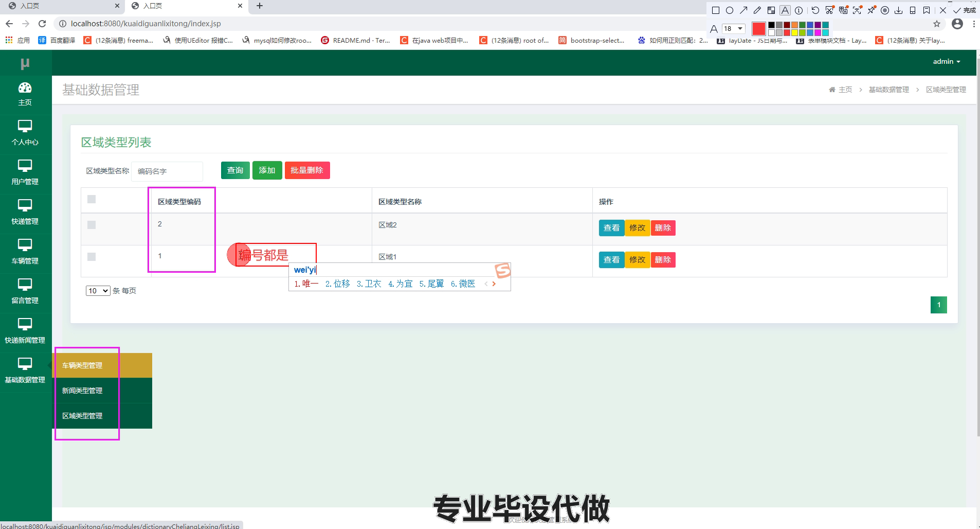Click the 批量删除 button

(307, 170)
